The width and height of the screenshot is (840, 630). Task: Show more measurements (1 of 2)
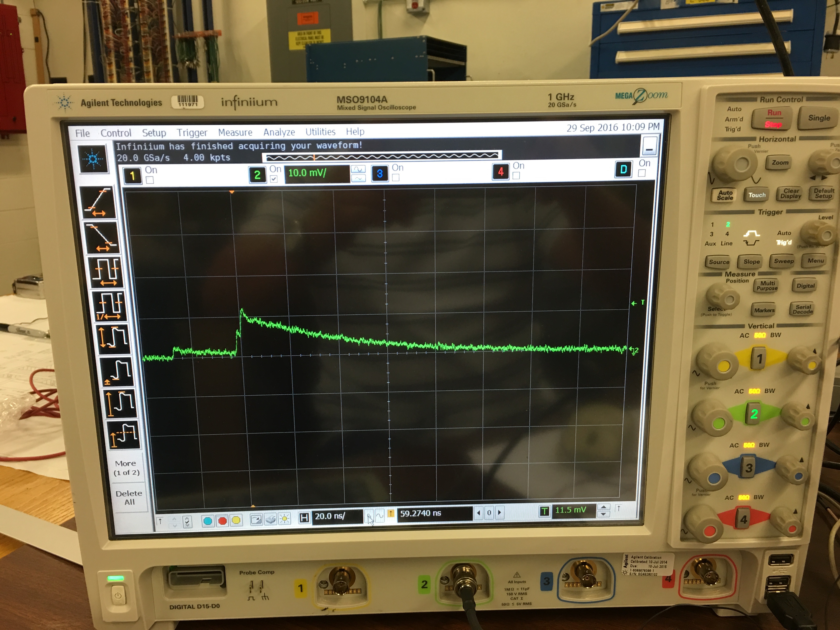[x=127, y=468]
